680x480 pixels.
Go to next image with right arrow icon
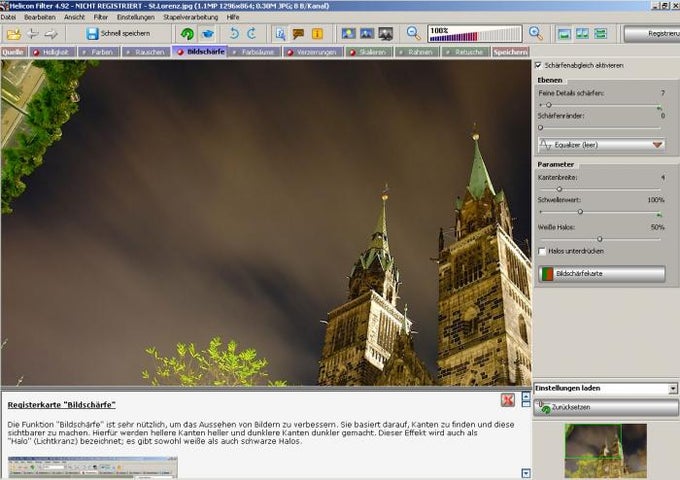click(51, 33)
